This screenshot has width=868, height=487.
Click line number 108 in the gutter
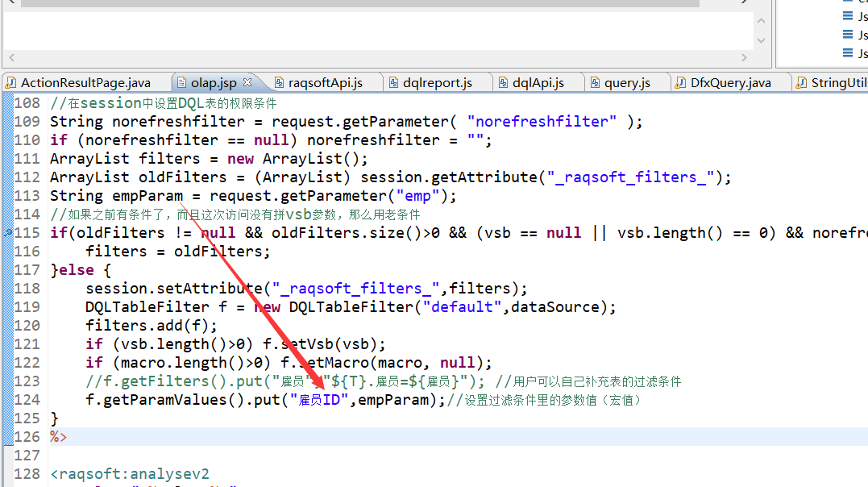tap(27, 103)
